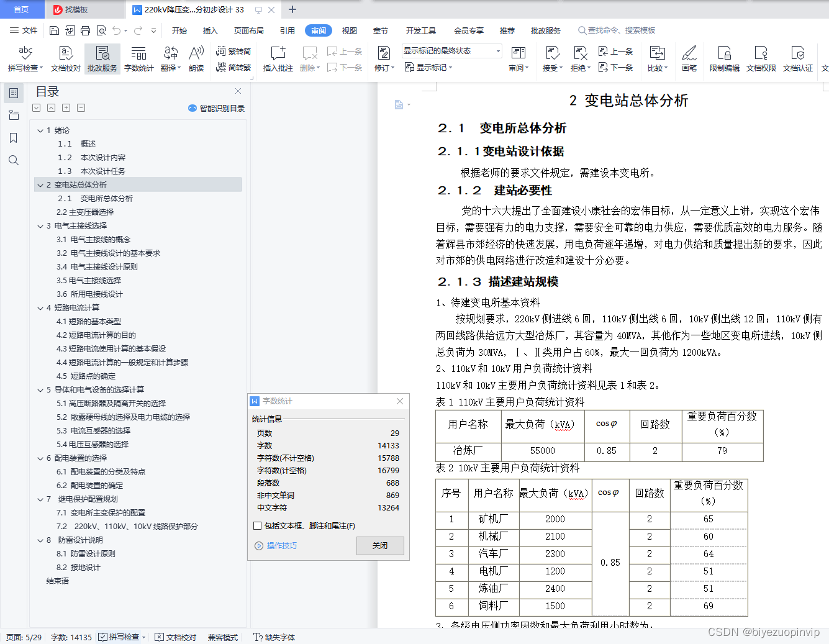Enable the 包括文本框、脚注和尾注 checkbox
The image size is (829, 644).
point(257,526)
